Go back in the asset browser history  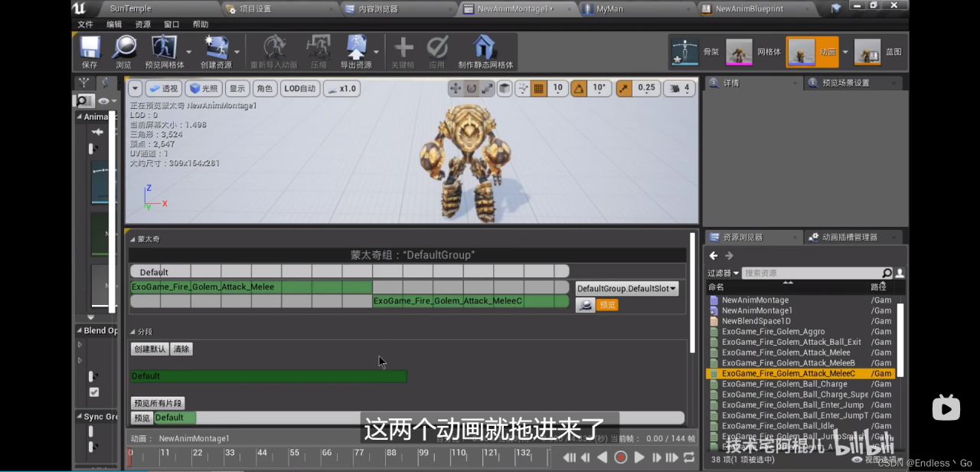tap(714, 256)
